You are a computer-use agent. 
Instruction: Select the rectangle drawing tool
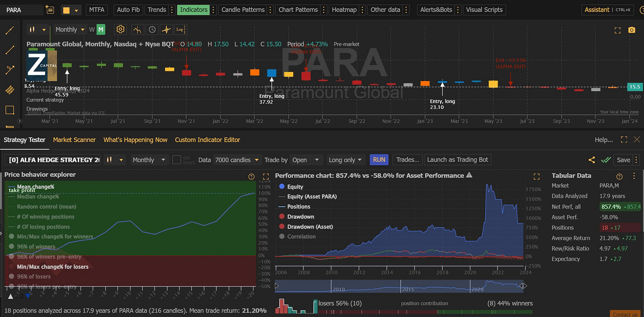point(9,110)
